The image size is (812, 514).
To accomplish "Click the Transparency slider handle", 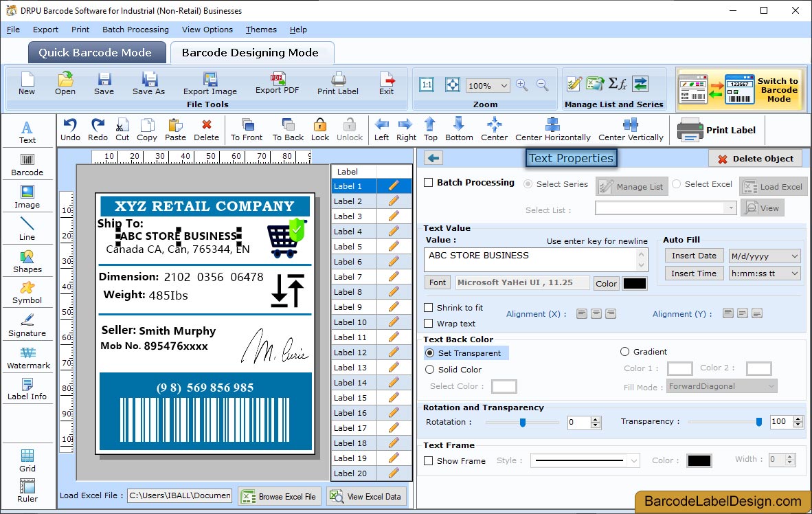I will (x=758, y=423).
